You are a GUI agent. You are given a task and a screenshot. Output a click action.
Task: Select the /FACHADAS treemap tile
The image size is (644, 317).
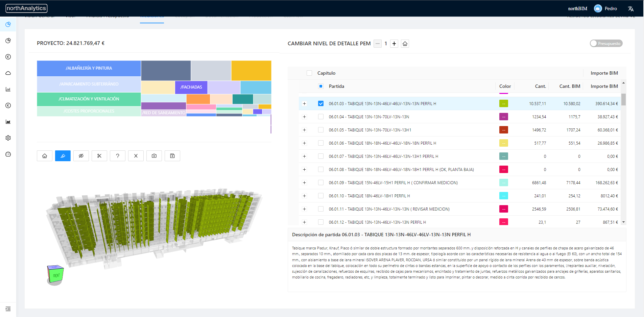(191, 87)
